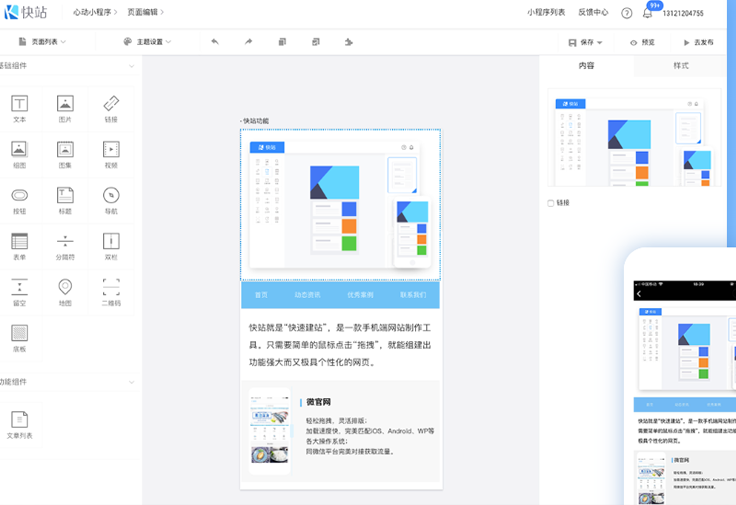This screenshot has height=505, width=736.
Task: Select the 地图 map component
Action: coord(65,292)
